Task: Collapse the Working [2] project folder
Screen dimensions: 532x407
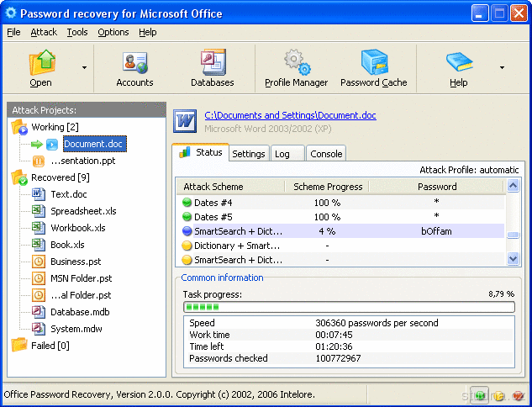Action: click(x=19, y=127)
